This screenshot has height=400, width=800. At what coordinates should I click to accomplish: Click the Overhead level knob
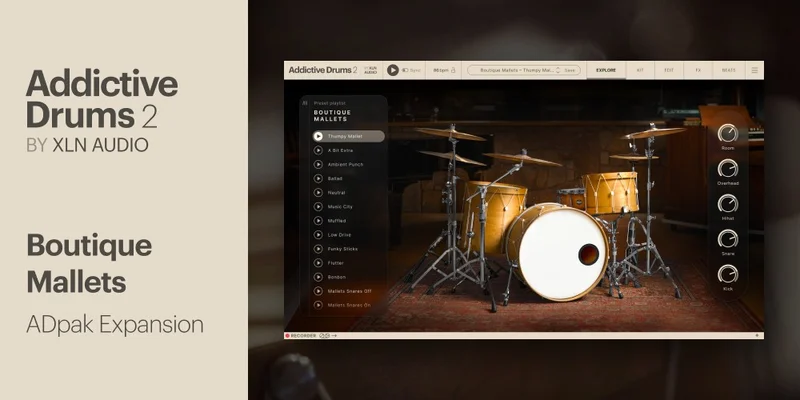click(728, 168)
